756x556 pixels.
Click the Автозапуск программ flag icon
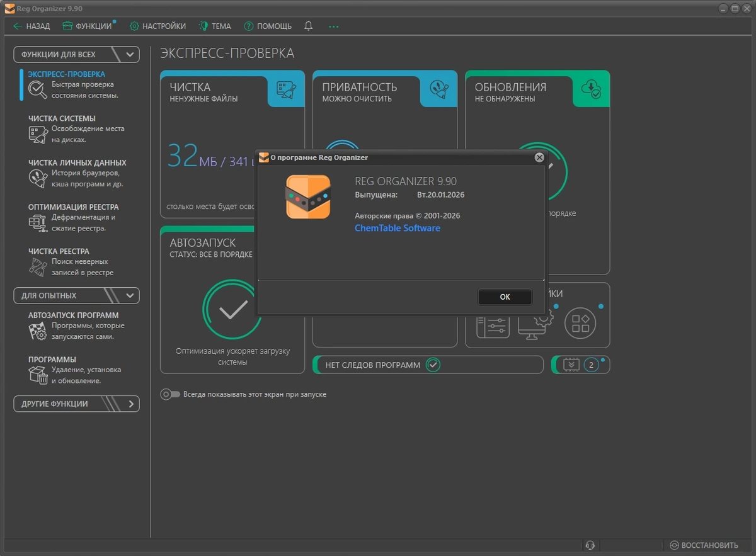click(x=38, y=331)
